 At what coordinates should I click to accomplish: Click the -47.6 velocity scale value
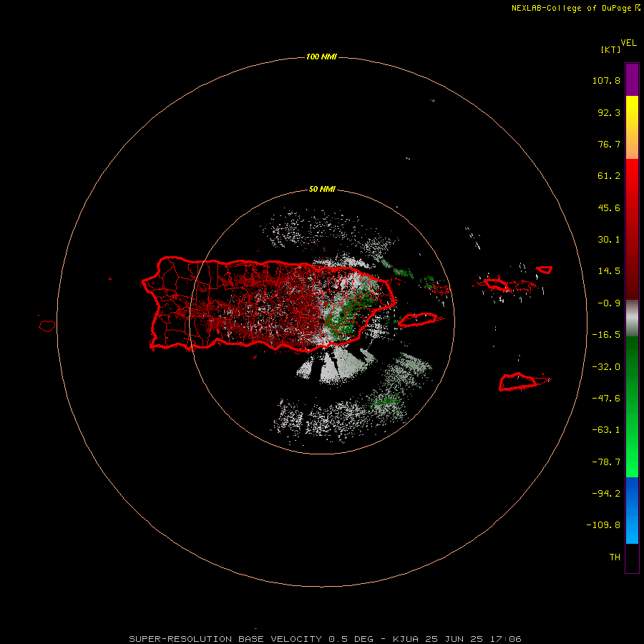click(x=606, y=399)
